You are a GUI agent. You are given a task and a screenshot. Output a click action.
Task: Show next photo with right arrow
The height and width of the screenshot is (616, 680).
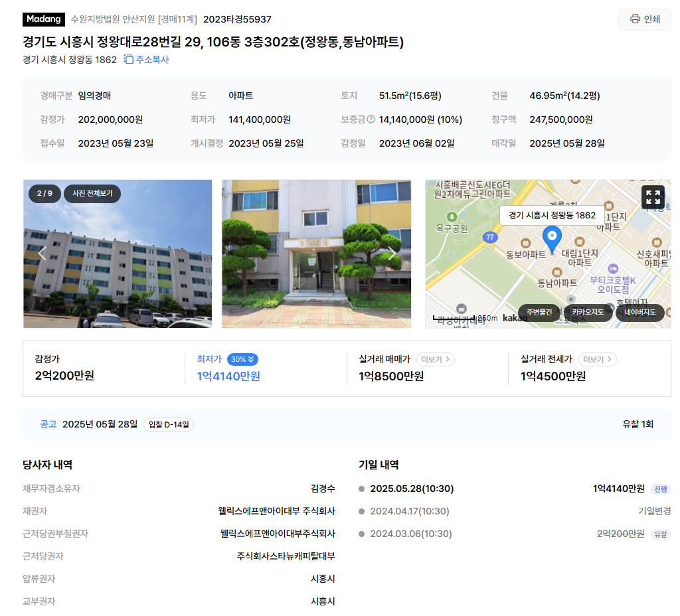392,253
